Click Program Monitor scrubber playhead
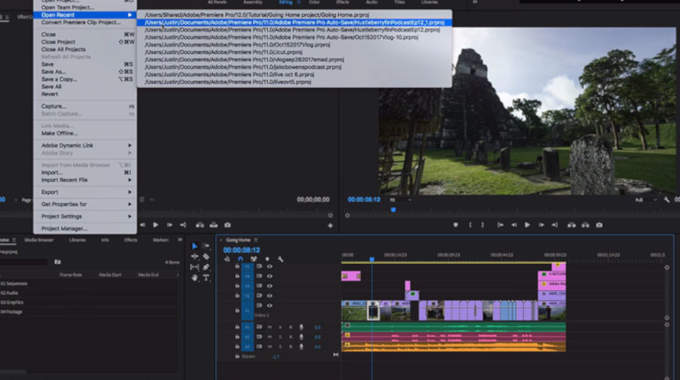The width and height of the screenshot is (680, 380). pos(393,210)
